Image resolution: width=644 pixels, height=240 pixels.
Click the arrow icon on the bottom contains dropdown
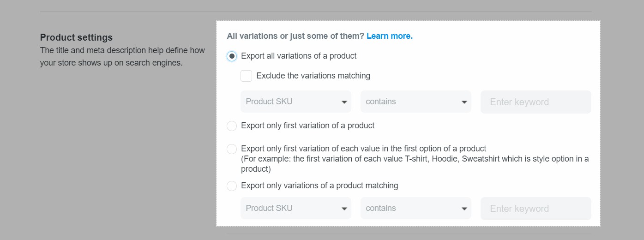(x=464, y=209)
